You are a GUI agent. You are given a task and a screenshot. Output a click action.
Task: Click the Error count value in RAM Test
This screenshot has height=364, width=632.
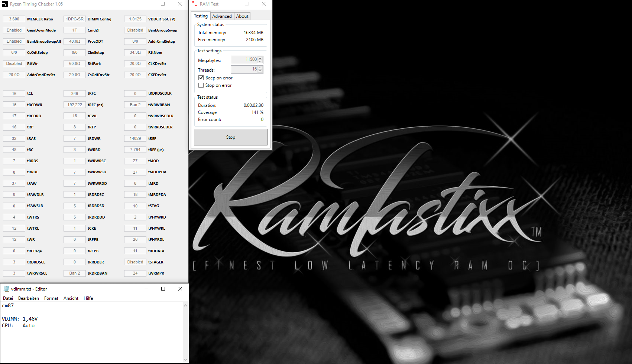(262, 119)
